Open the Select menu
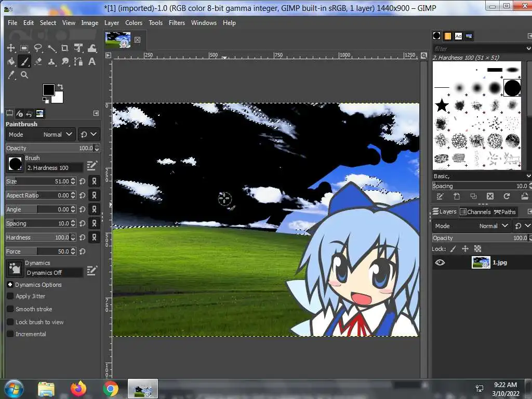The image size is (532, 399). point(48,23)
